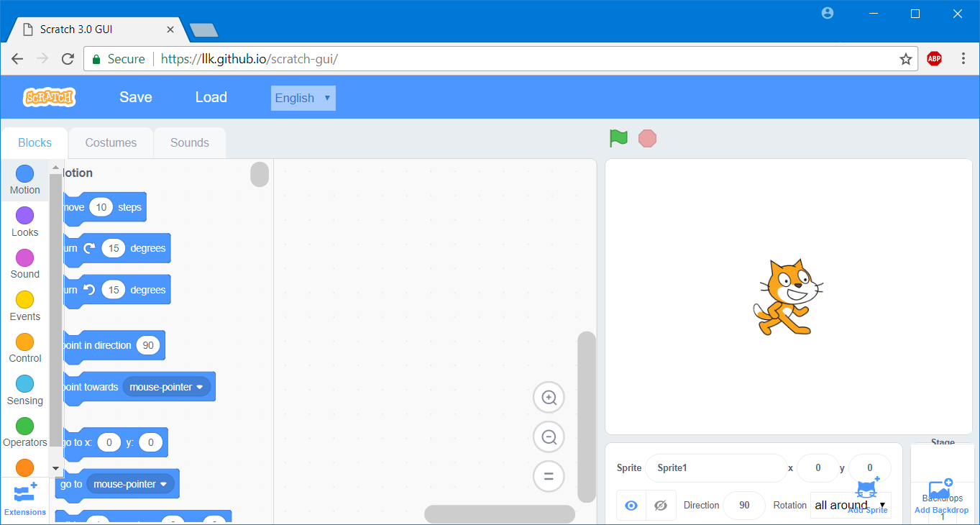Image resolution: width=980 pixels, height=525 pixels.
Task: Select the Sensing blocks category
Action: [x=24, y=388]
